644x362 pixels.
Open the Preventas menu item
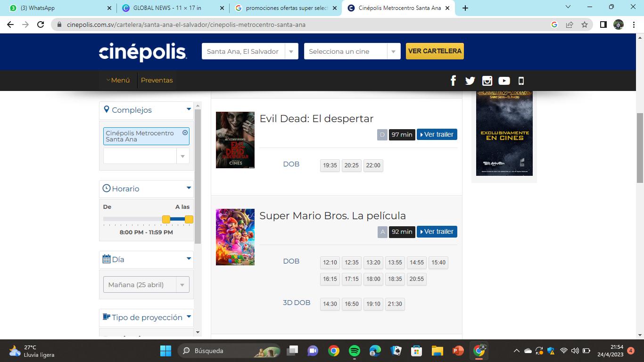click(x=157, y=80)
